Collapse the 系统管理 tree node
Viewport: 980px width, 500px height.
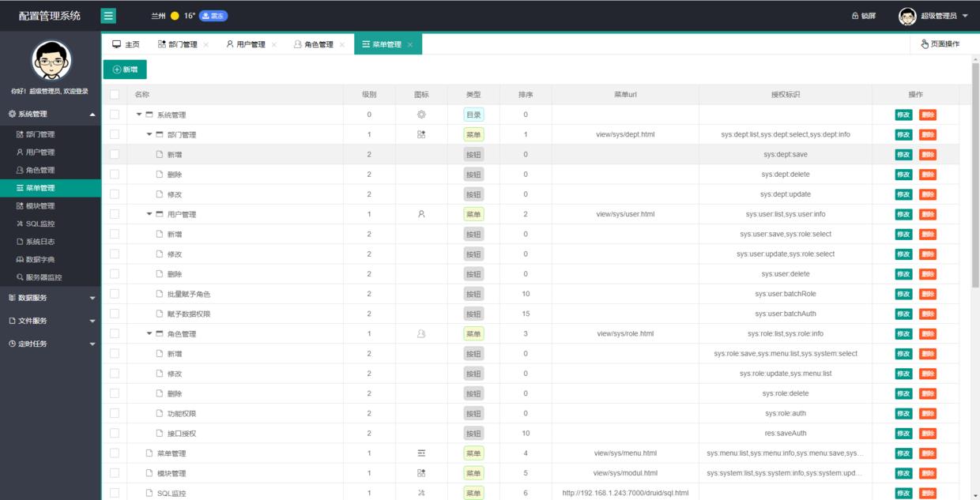tap(139, 115)
